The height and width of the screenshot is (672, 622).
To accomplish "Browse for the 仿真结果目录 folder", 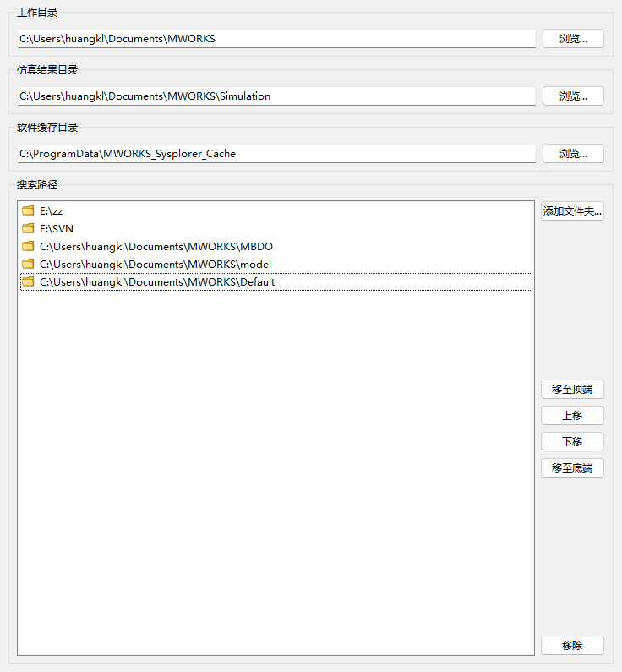I will point(572,96).
